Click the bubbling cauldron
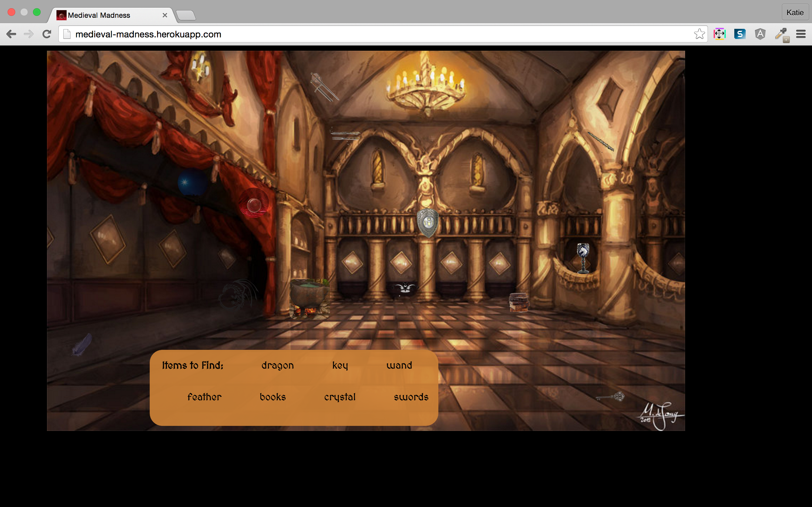Viewport: 812px width, 507px height. tap(309, 298)
